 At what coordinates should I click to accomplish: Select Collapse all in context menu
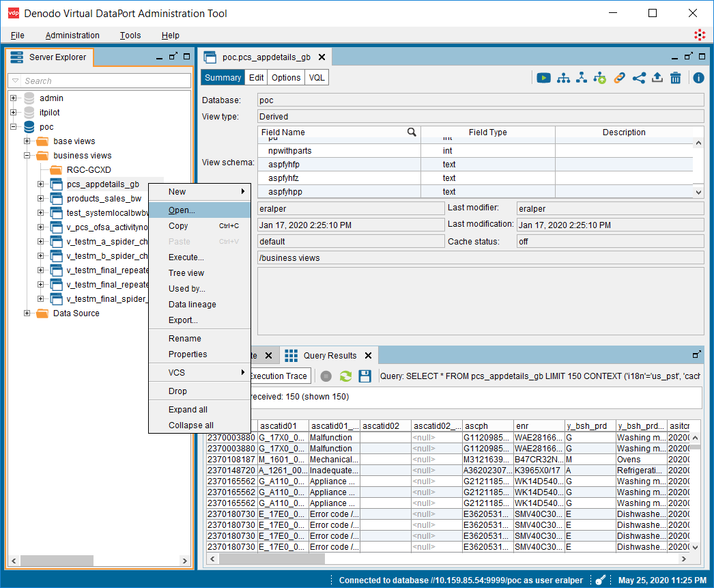pos(199,425)
